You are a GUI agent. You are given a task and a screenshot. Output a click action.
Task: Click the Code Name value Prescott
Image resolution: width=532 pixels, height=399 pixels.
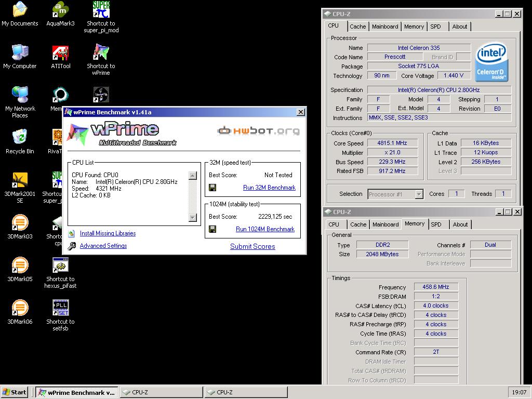(x=395, y=57)
